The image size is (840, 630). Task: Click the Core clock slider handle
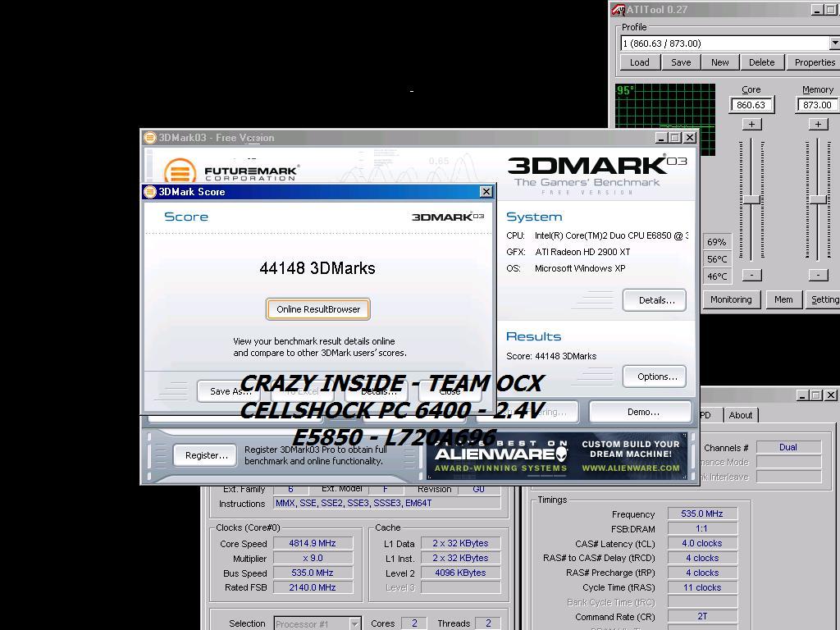[751, 200]
